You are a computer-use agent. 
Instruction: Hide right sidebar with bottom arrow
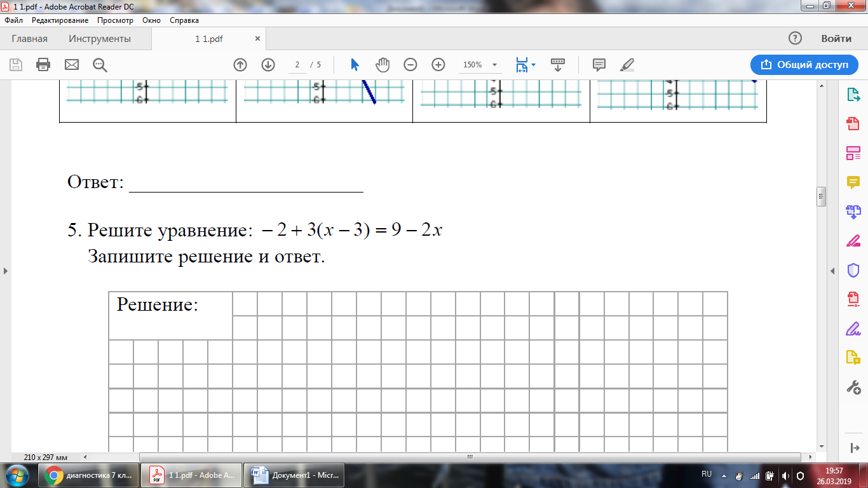[x=853, y=447]
